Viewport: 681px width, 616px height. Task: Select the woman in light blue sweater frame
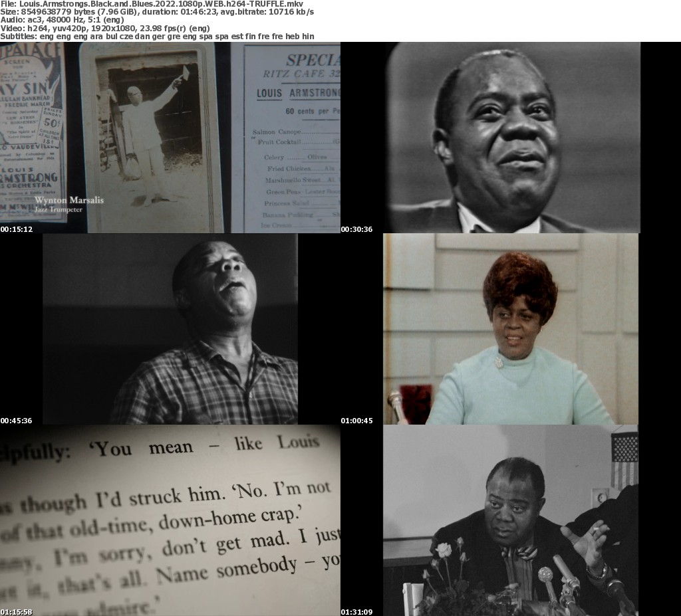(511, 329)
